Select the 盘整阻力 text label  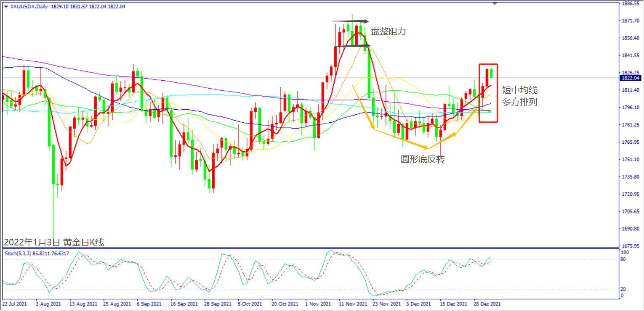tap(389, 31)
